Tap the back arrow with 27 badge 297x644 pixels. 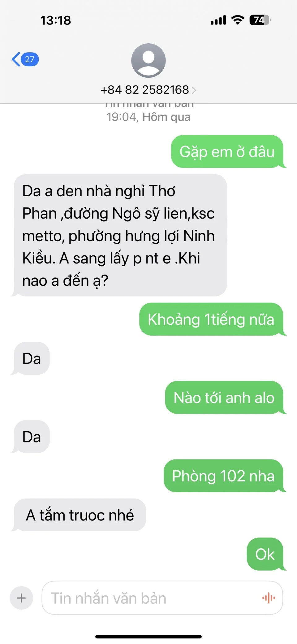point(25,59)
